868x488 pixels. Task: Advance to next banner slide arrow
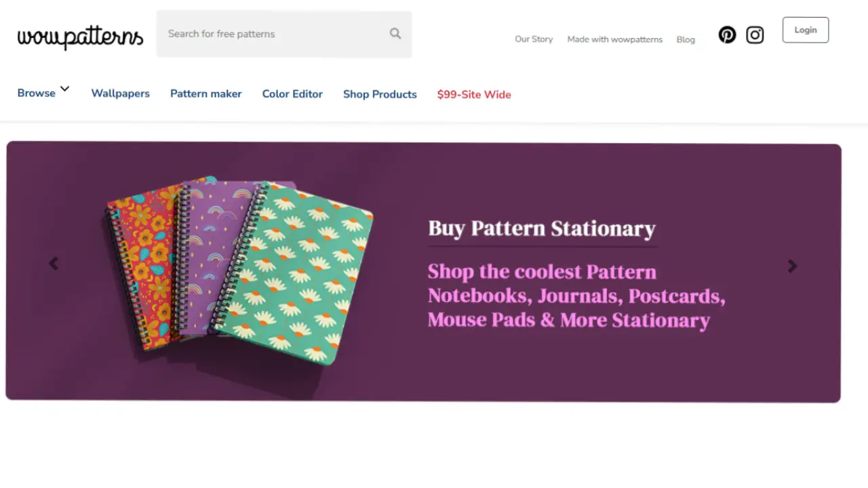(792, 266)
